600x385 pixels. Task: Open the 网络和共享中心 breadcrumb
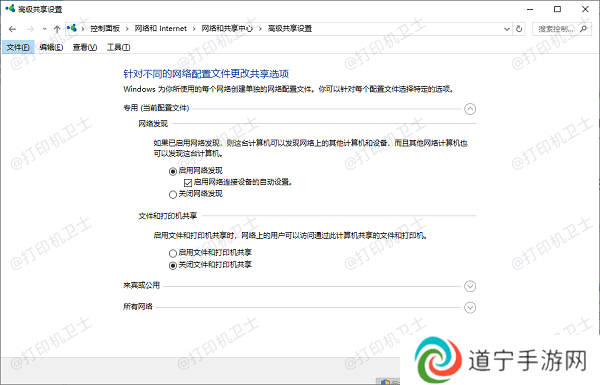tap(227, 29)
